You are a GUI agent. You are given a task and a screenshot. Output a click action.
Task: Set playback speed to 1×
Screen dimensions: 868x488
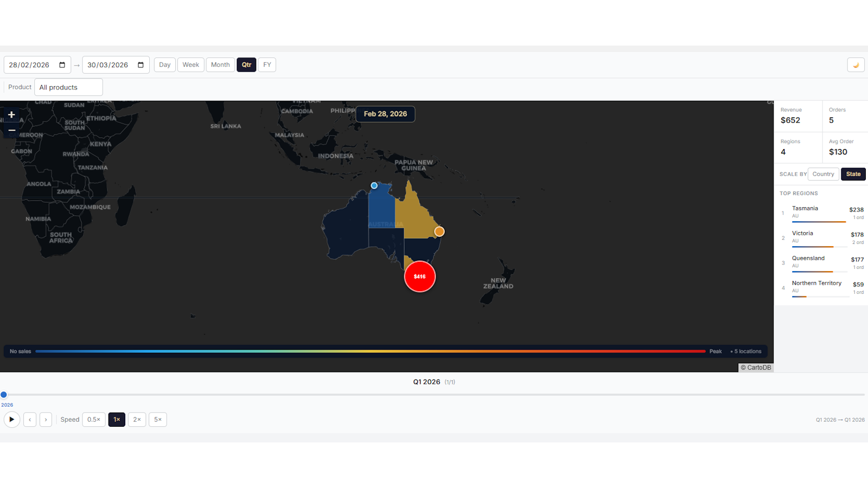coord(117,420)
